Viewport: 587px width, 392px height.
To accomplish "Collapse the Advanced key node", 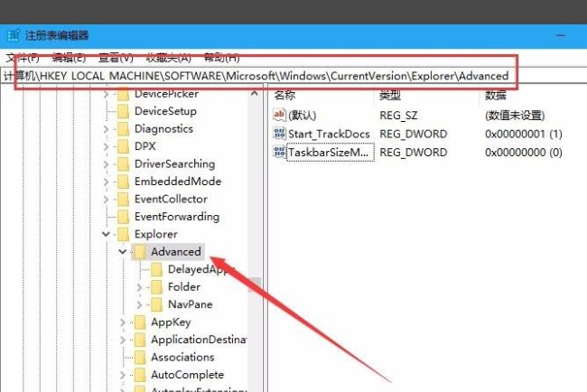I will point(123,252).
